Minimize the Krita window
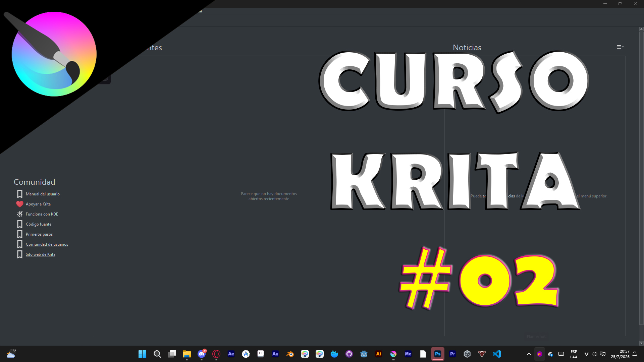This screenshot has height=362, width=644. click(x=605, y=4)
